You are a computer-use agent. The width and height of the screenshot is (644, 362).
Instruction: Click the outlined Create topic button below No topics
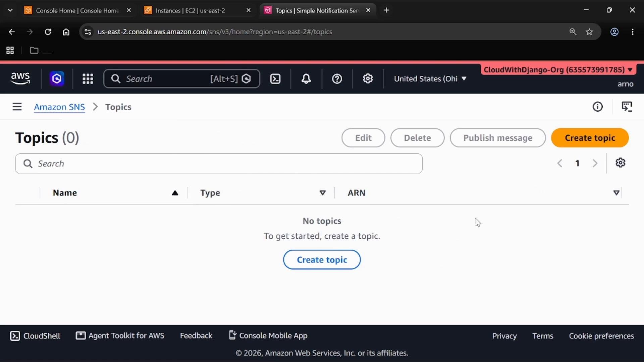322,260
